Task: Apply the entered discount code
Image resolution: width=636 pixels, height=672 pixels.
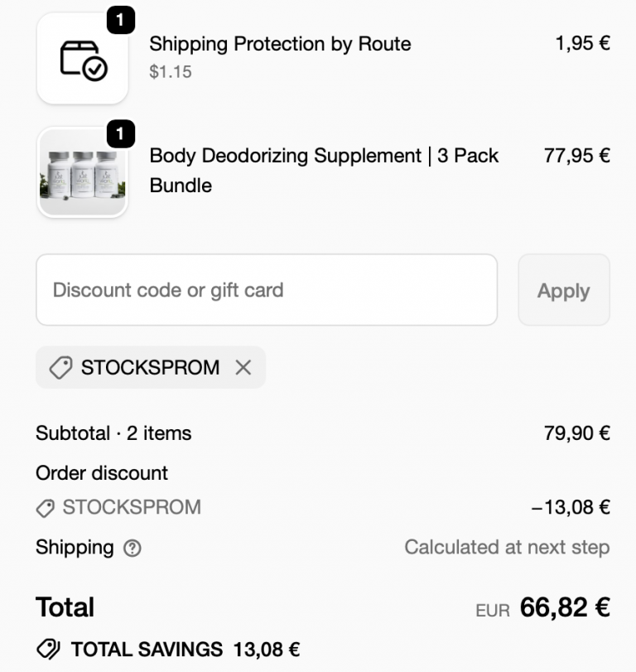Action: 564,290
